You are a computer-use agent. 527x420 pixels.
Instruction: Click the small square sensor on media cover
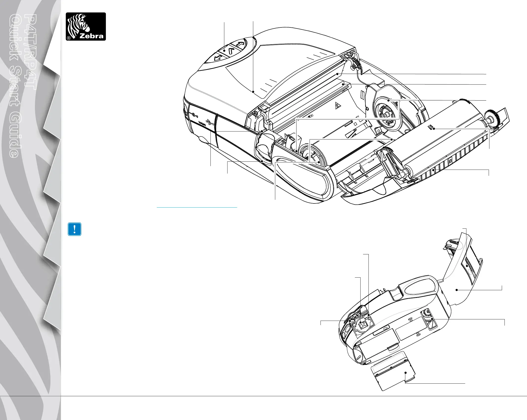[431, 127]
